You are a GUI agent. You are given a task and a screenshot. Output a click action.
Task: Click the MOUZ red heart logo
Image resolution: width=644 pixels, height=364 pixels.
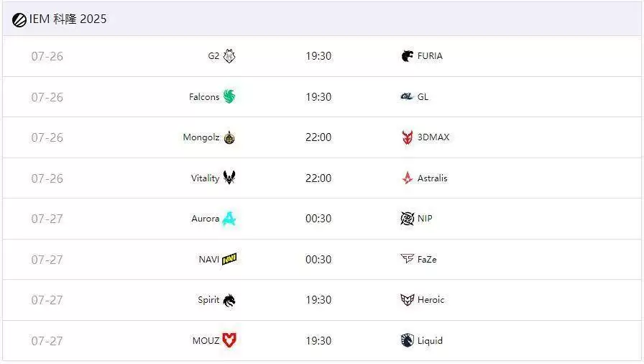point(229,340)
